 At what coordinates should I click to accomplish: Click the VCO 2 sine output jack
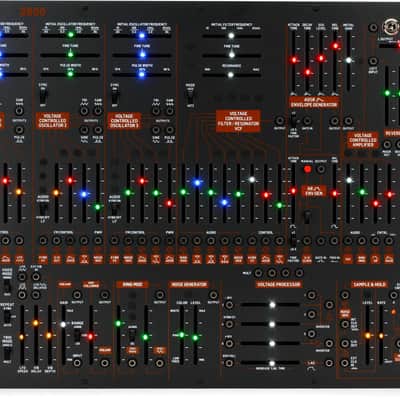84,130
